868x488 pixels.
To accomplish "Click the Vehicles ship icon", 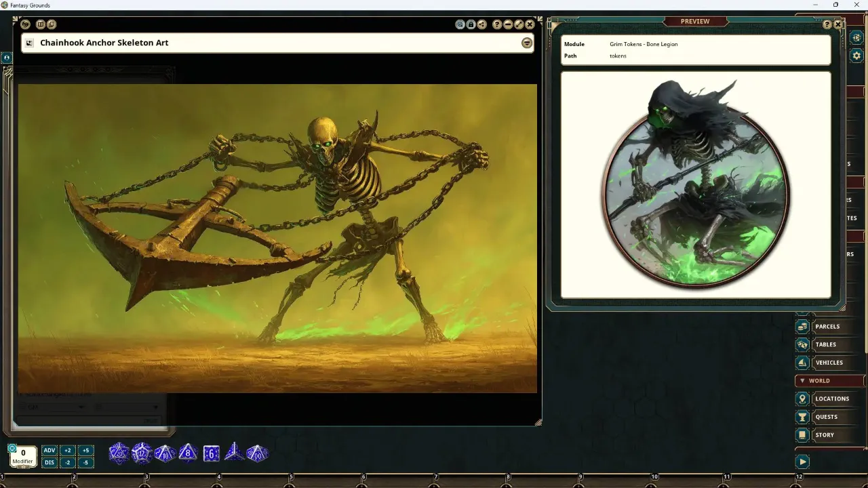I will (802, 363).
